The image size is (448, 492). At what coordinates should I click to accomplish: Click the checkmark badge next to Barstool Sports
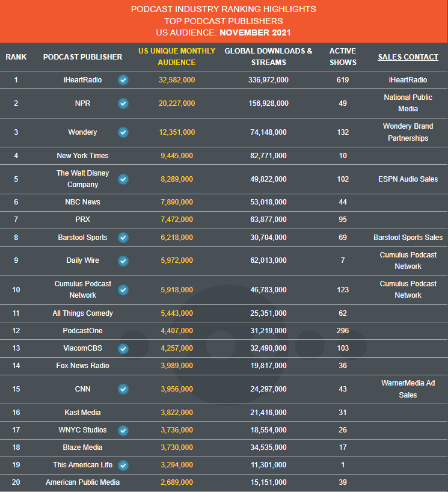123,238
